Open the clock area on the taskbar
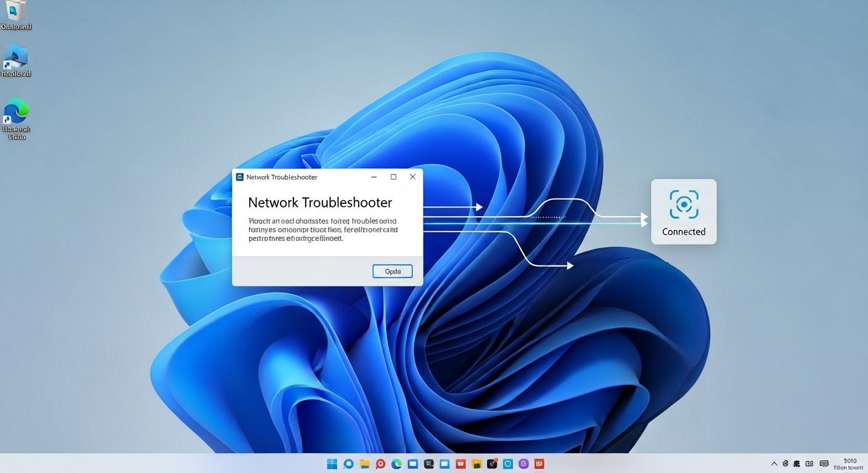Image resolution: width=868 pixels, height=473 pixels. point(850,464)
